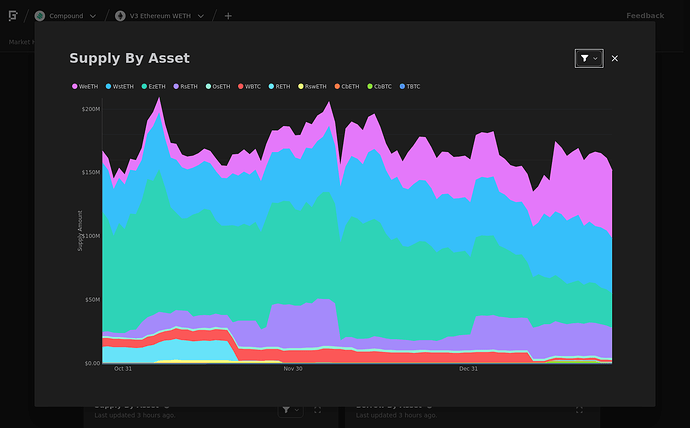Click the plus icon to add a tab
Viewport: 690px width, 428px height.
(x=228, y=16)
